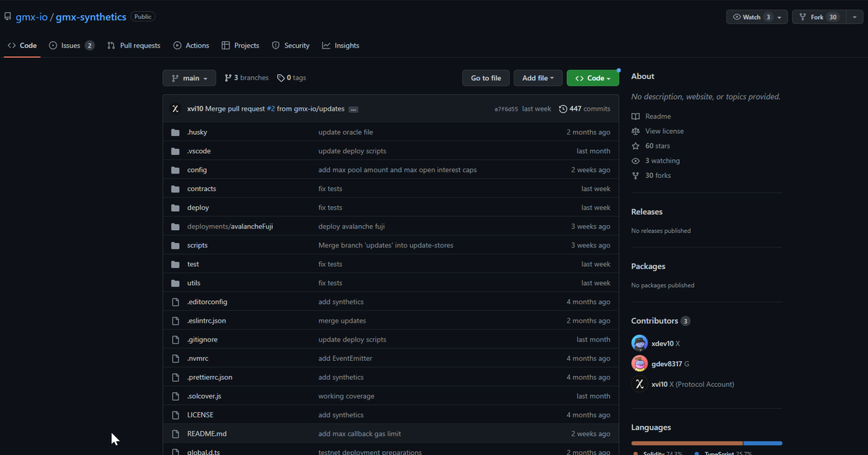
Task: View the 3 watching link
Action: [655, 161]
